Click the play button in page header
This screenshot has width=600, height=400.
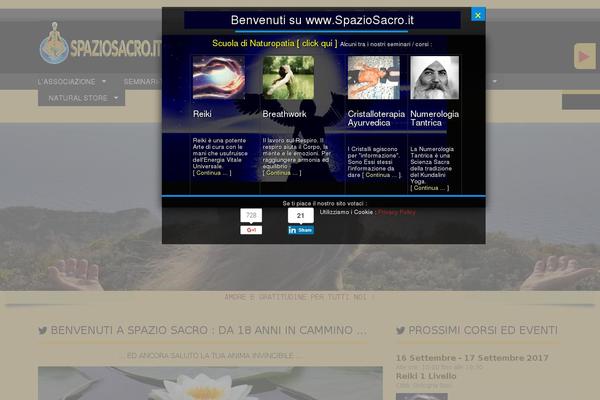585,57
